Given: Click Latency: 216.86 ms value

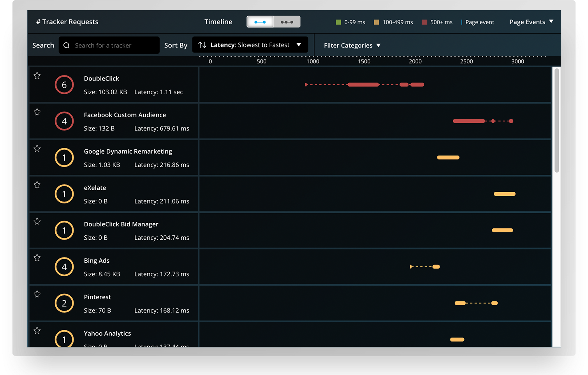Looking at the screenshot, I should pos(162,165).
